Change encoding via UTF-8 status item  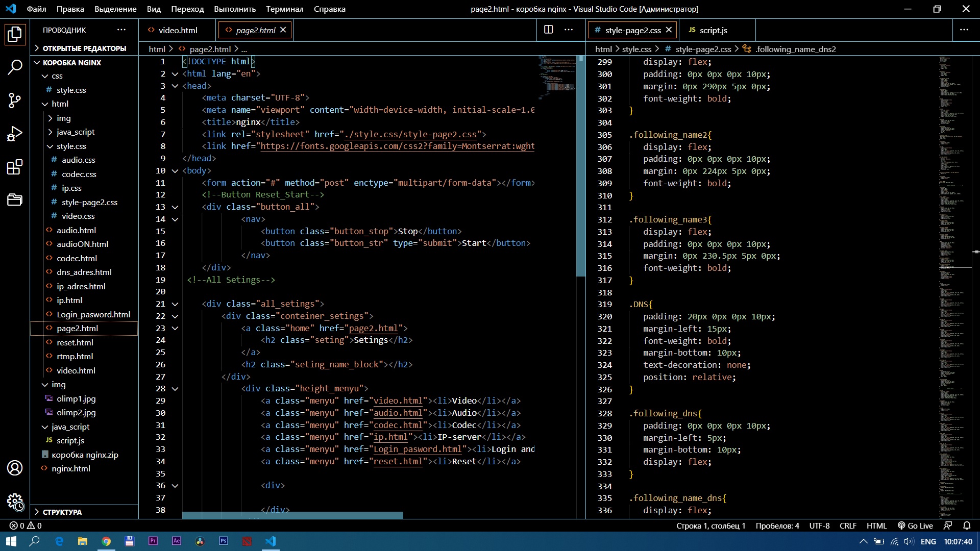(819, 525)
